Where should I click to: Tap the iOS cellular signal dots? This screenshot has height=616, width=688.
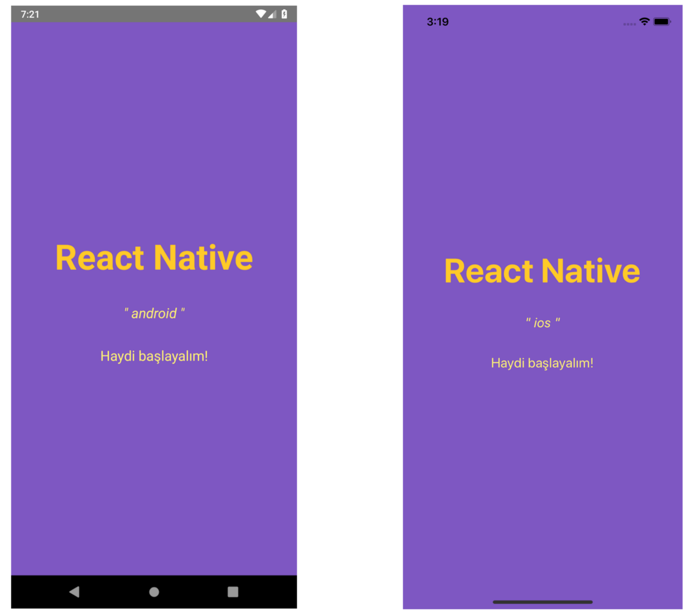[x=630, y=24]
